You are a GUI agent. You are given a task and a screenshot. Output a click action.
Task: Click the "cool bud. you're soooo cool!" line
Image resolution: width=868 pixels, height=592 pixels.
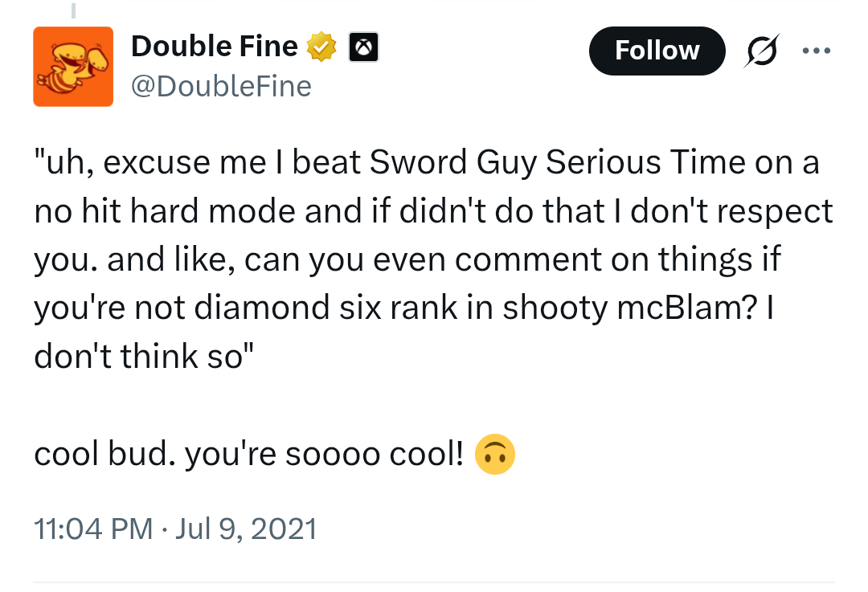pos(248,456)
